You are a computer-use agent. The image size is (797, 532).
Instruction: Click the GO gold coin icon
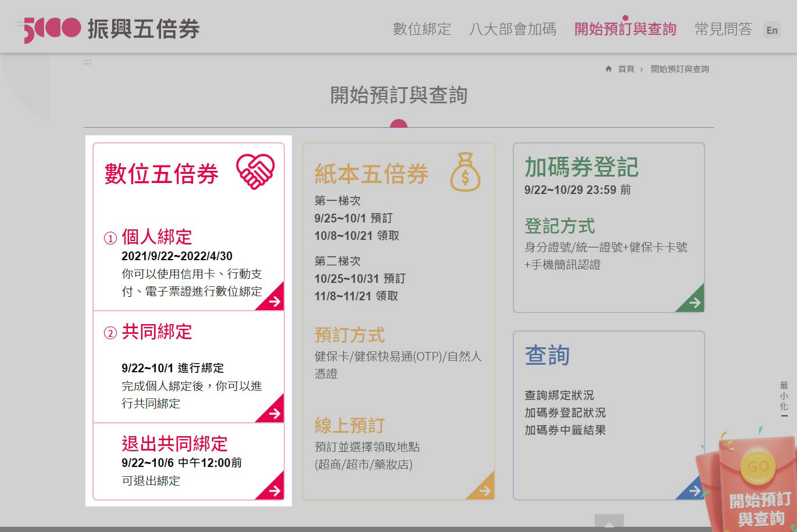tap(758, 466)
